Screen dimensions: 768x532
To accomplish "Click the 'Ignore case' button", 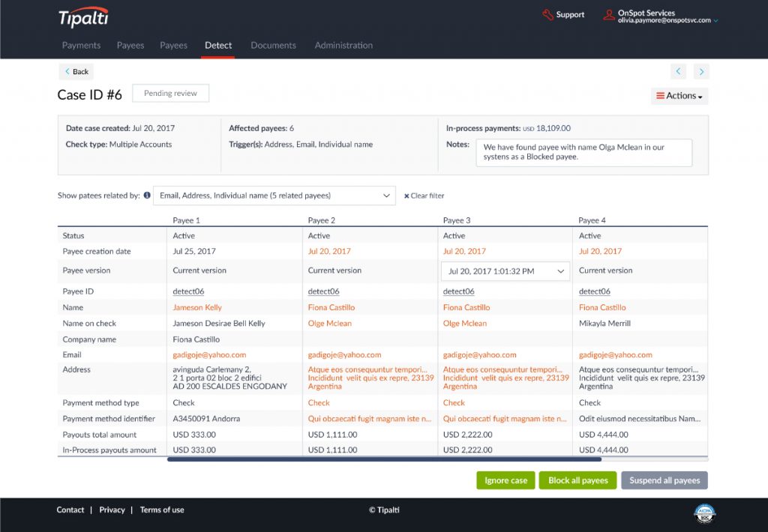I will pyautogui.click(x=505, y=480).
